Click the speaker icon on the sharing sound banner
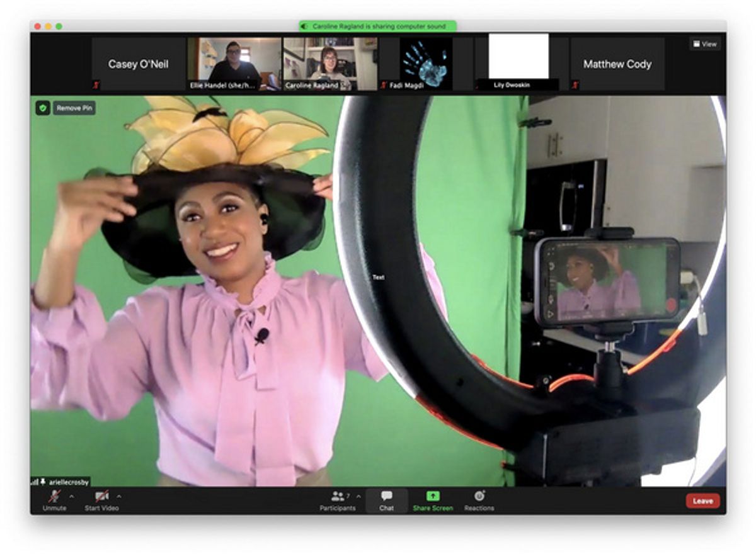 coord(304,26)
